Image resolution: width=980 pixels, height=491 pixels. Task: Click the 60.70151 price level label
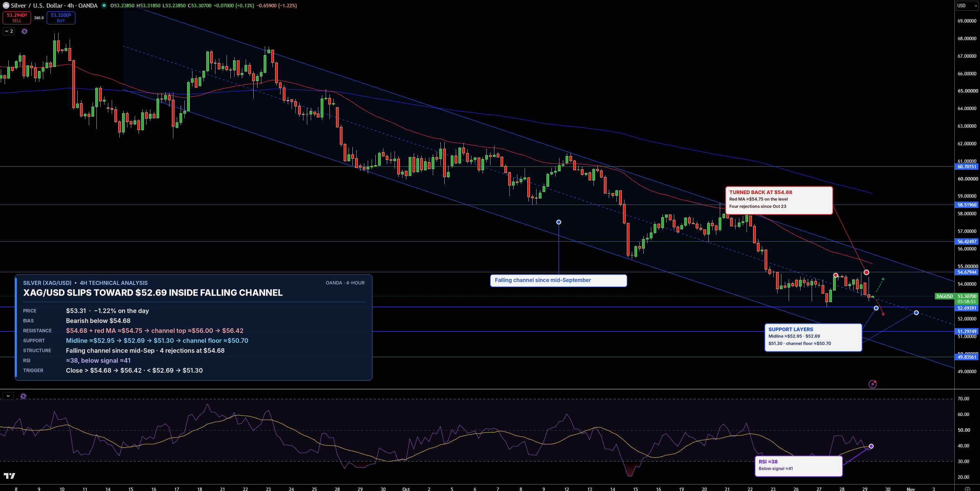967,167
